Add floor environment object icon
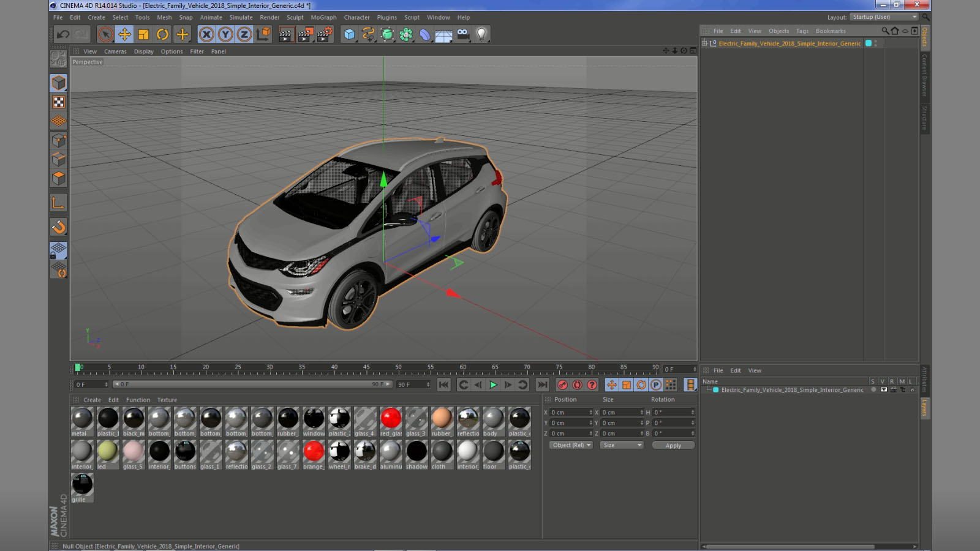The width and height of the screenshot is (980, 551). [x=443, y=34]
